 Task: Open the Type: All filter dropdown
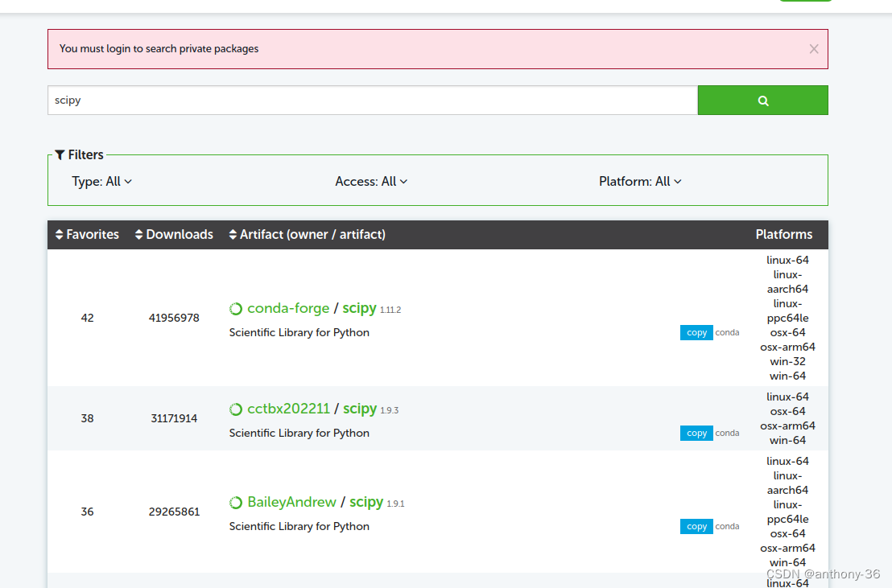(101, 182)
